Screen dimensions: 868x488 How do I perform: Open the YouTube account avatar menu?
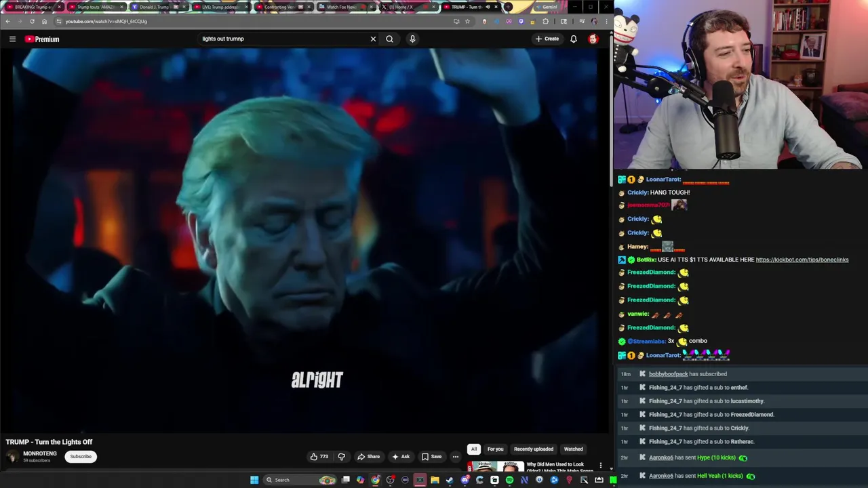point(593,39)
